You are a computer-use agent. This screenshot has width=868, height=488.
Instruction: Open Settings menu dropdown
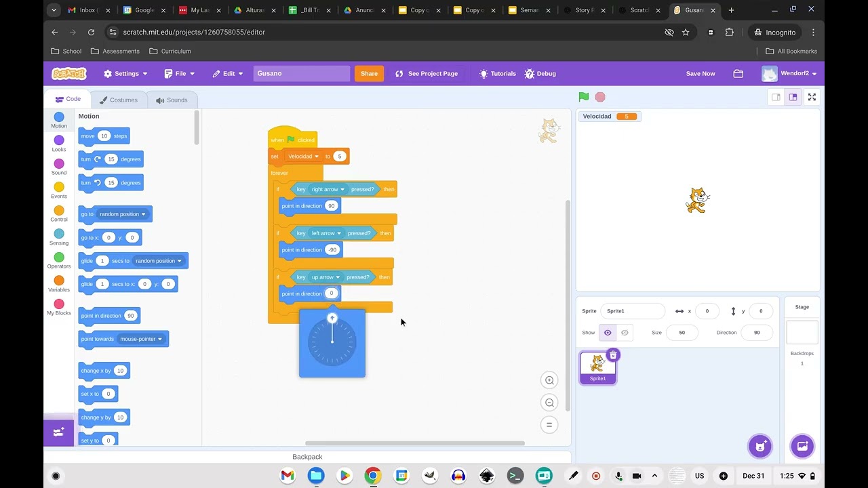pos(125,73)
